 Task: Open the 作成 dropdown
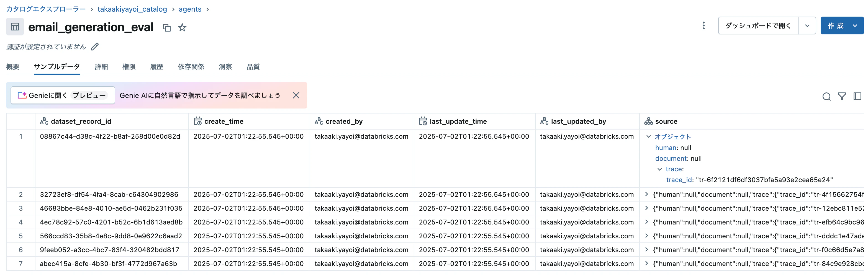coord(842,25)
